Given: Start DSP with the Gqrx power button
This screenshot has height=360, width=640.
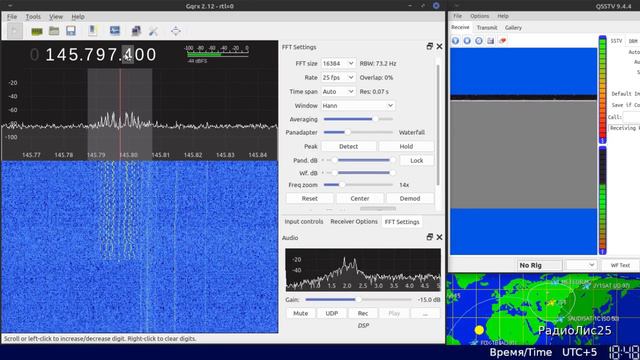Looking at the screenshot, I should click(x=14, y=31).
